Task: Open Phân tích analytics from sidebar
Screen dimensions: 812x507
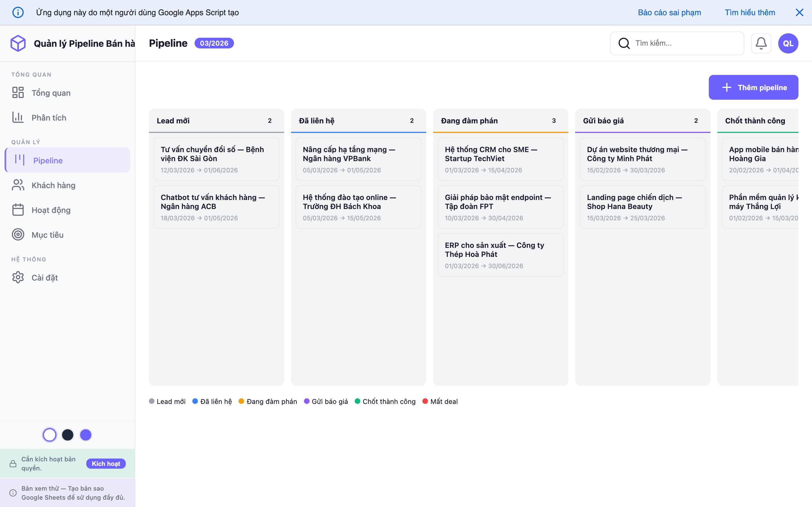Action: click(x=49, y=118)
